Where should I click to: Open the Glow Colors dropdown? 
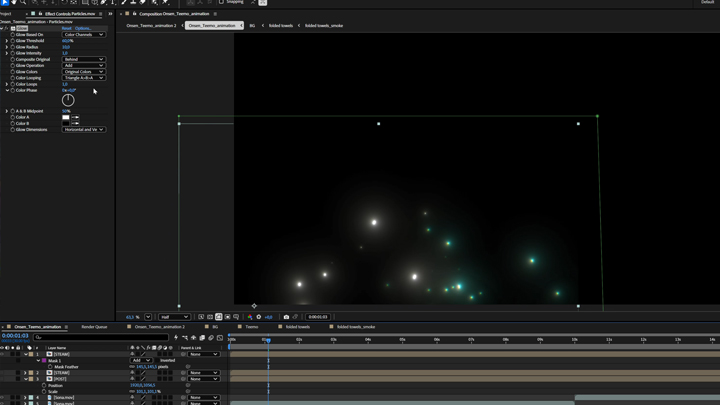click(84, 72)
